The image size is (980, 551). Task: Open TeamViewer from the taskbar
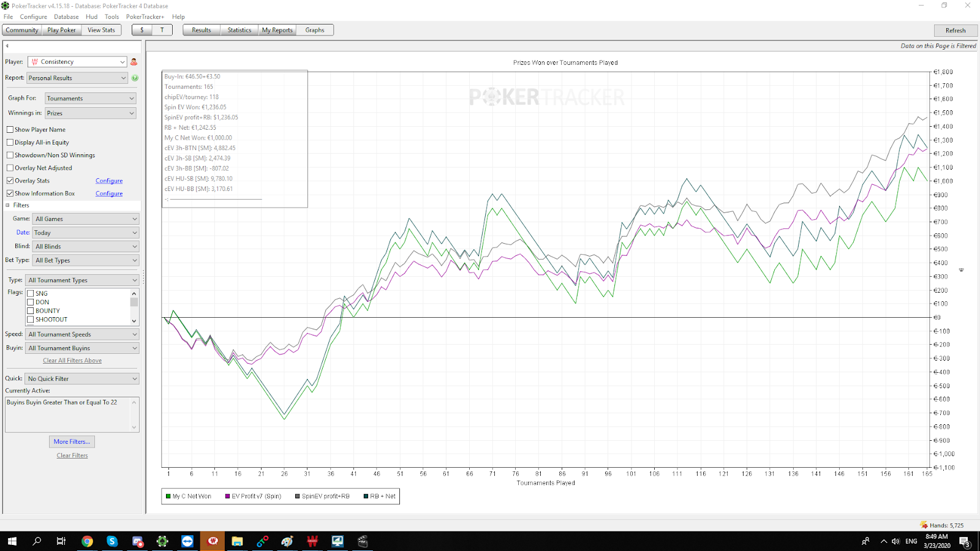pos(187,541)
